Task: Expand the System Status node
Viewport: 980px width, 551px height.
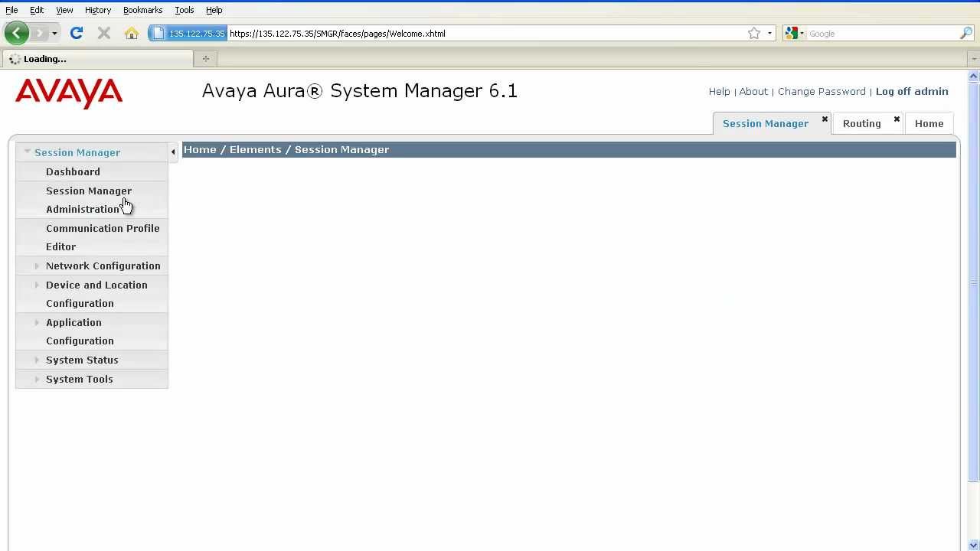Action: (37, 360)
